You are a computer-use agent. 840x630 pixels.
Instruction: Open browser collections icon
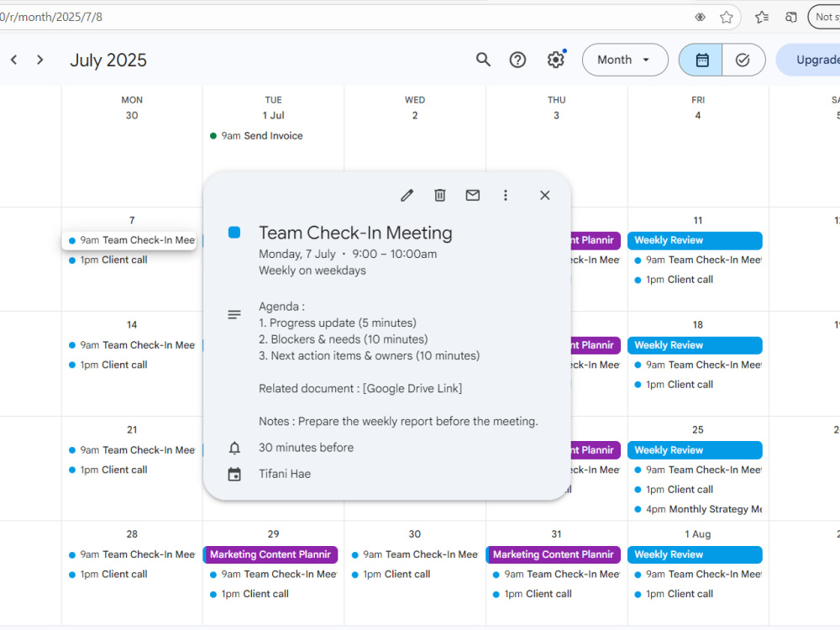(x=790, y=17)
